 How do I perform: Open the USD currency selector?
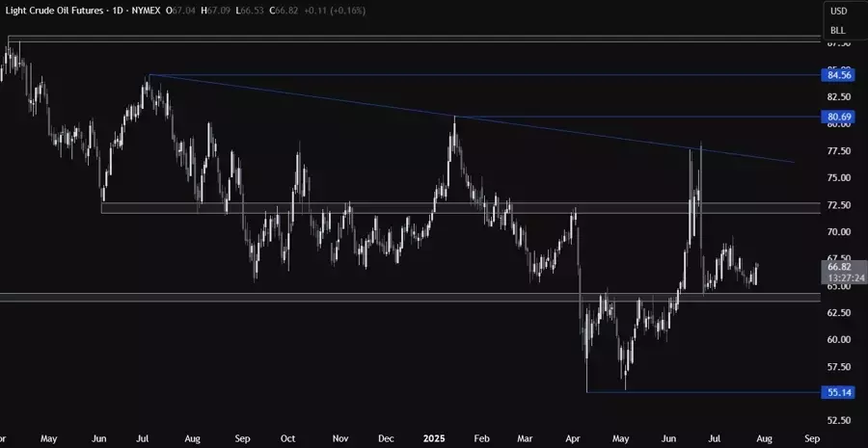838,12
